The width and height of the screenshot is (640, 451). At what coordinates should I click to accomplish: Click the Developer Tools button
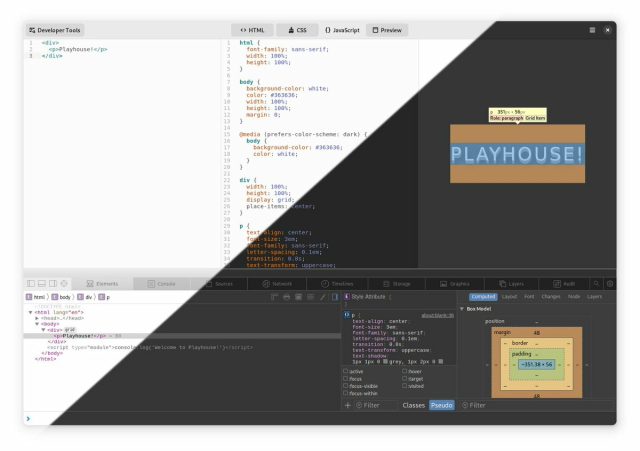tap(55, 30)
